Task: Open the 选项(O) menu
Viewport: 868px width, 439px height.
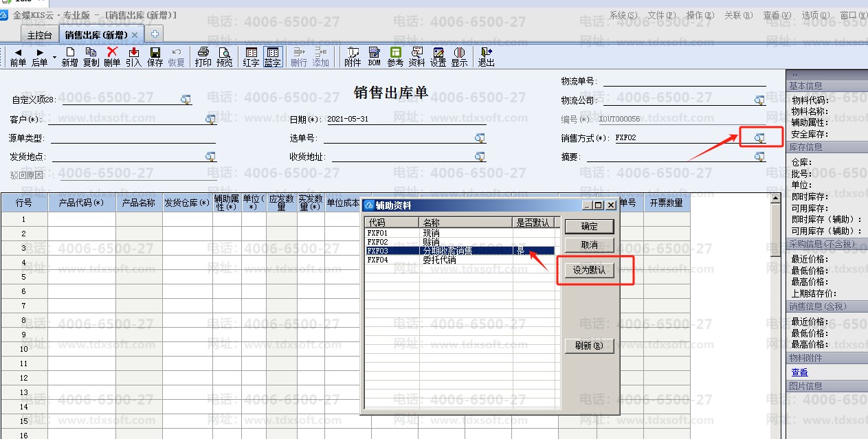Action: point(816,15)
